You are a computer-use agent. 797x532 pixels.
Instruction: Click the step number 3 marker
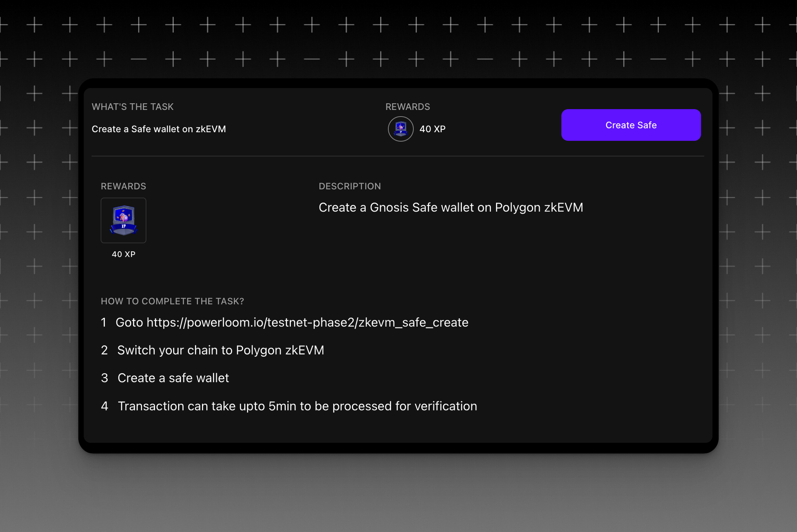coord(104,378)
